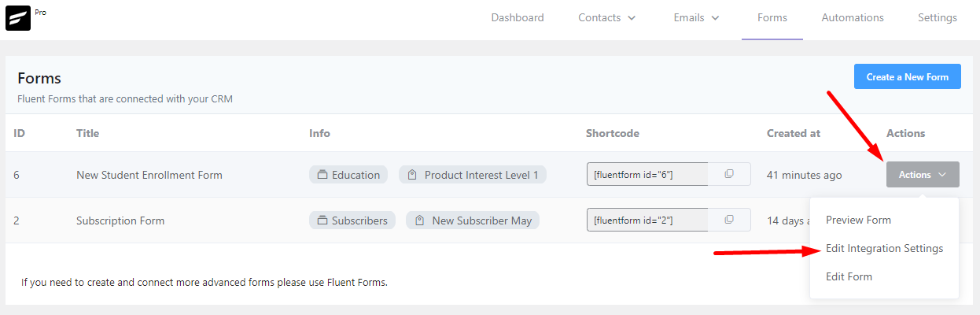Toggle the Actions dropdown for form 6
Image resolution: width=980 pixels, height=315 pixels.
(x=923, y=175)
